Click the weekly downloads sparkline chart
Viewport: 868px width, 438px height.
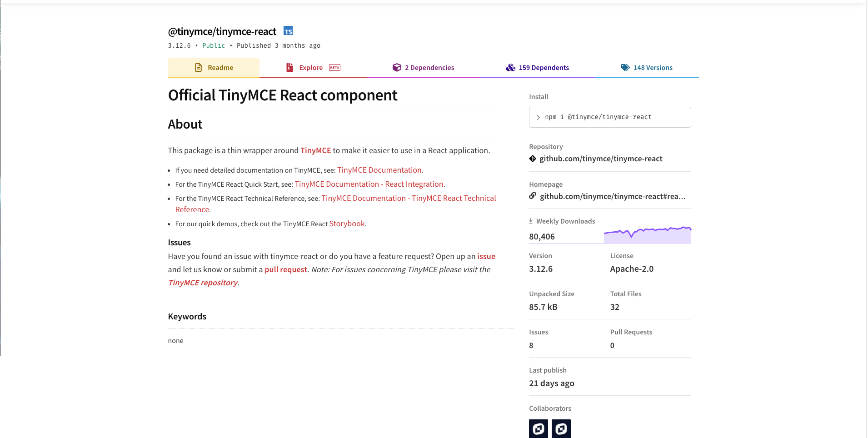[x=647, y=234]
